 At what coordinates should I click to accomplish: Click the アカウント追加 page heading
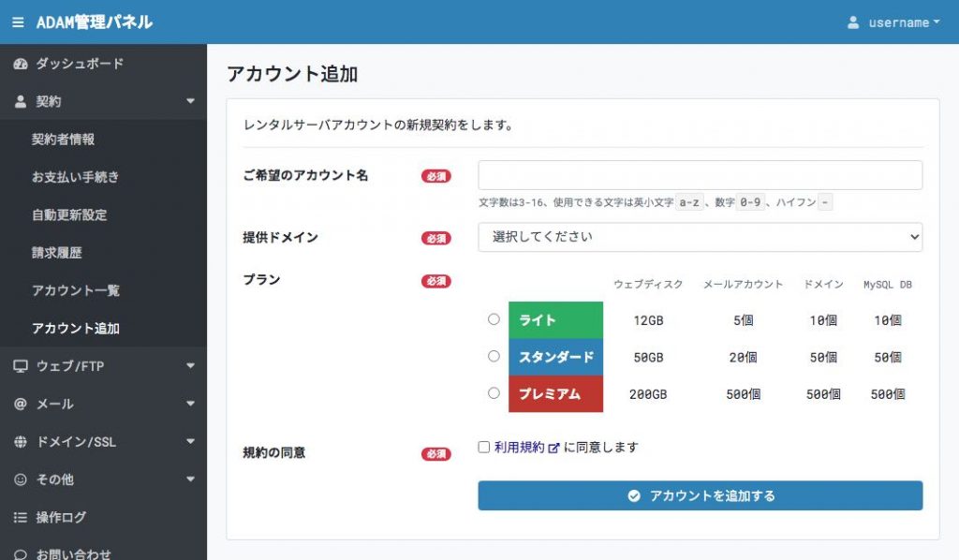[292, 74]
